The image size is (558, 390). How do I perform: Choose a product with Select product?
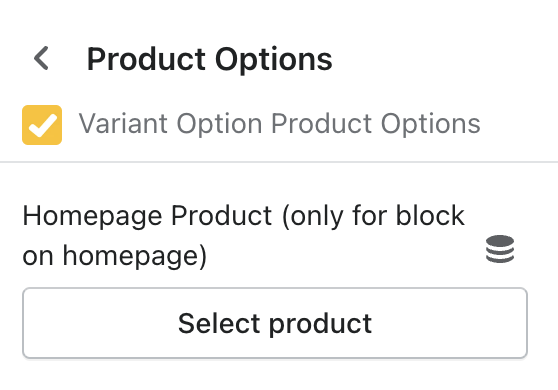pyautogui.click(x=275, y=323)
